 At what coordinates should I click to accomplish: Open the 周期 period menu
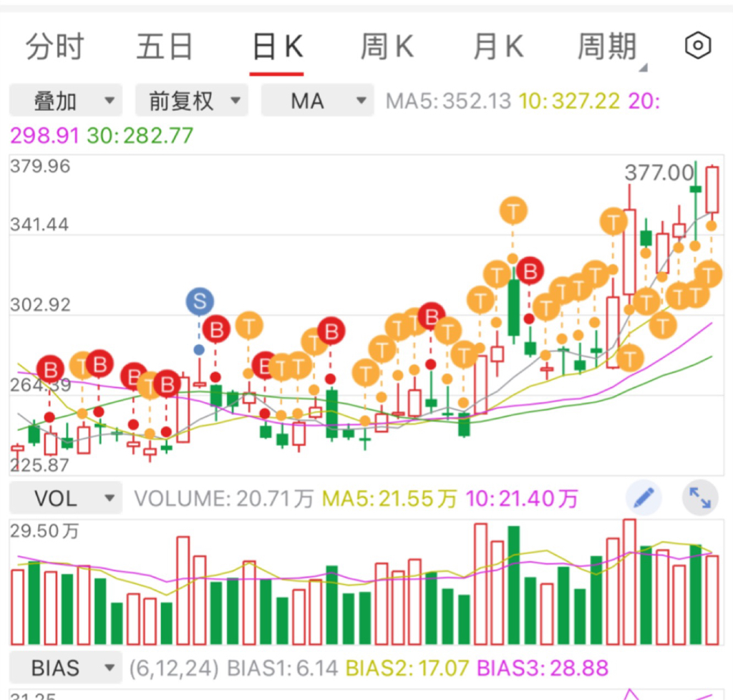point(607,47)
